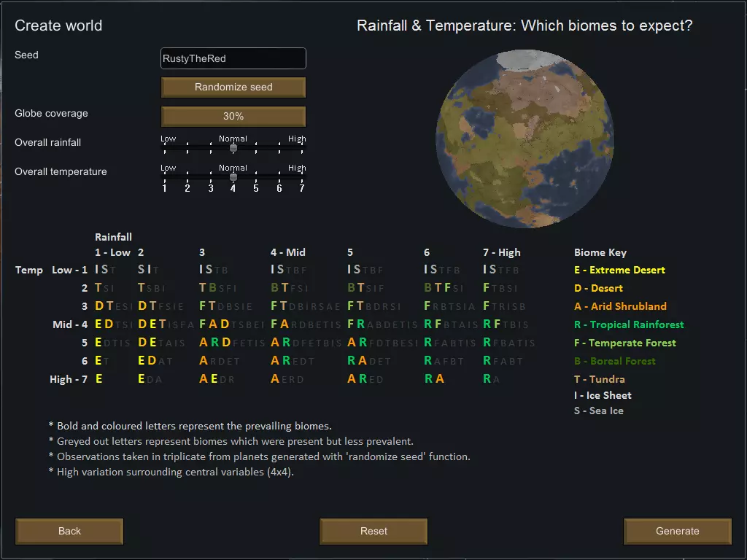Click the 'Globe coverage' label
Screen dimensions: 747x560
(51, 113)
